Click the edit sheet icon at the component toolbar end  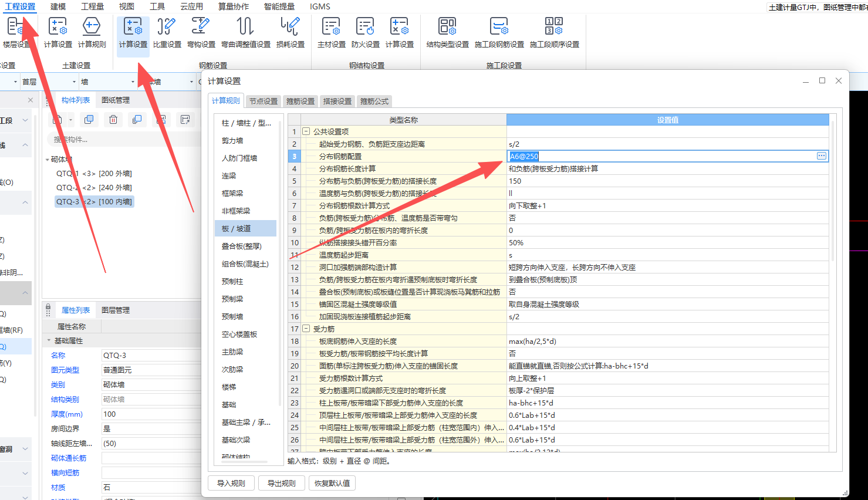185,120
